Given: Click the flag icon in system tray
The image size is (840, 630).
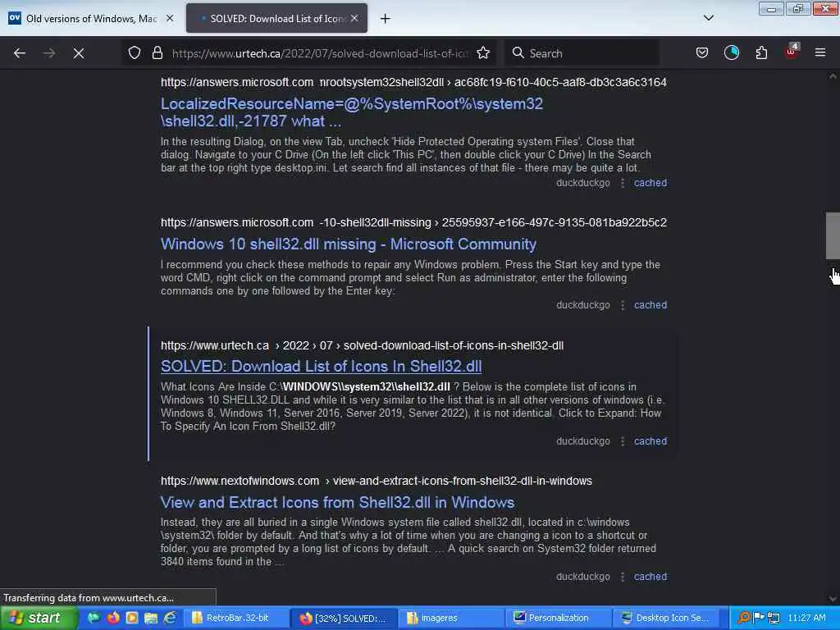Looking at the screenshot, I should 759,618.
